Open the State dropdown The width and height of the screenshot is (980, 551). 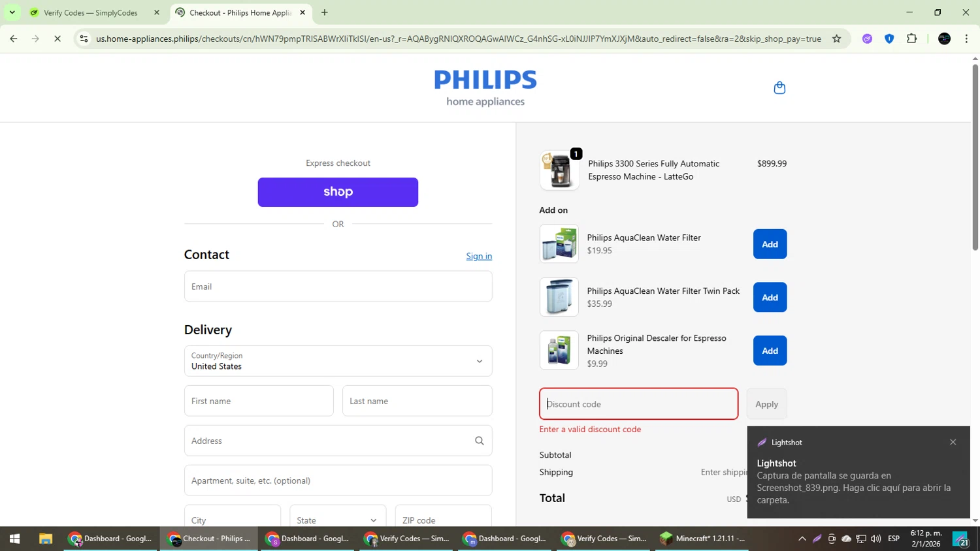[x=338, y=516]
